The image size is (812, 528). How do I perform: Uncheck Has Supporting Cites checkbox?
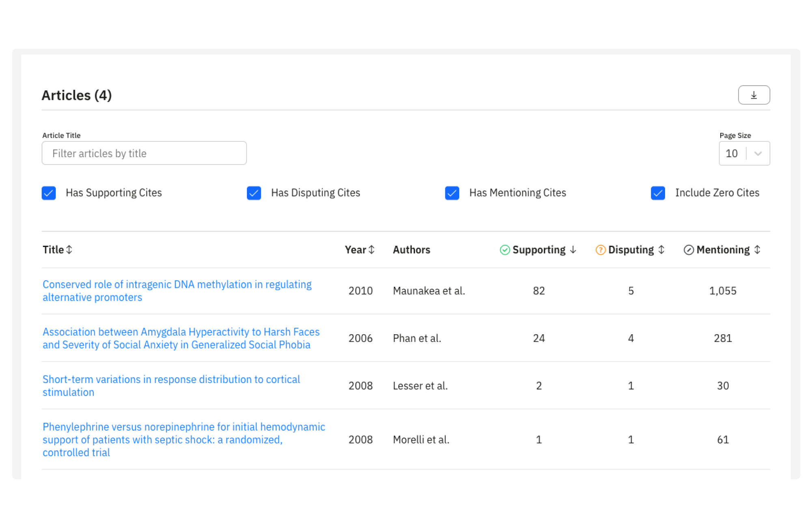[49, 193]
